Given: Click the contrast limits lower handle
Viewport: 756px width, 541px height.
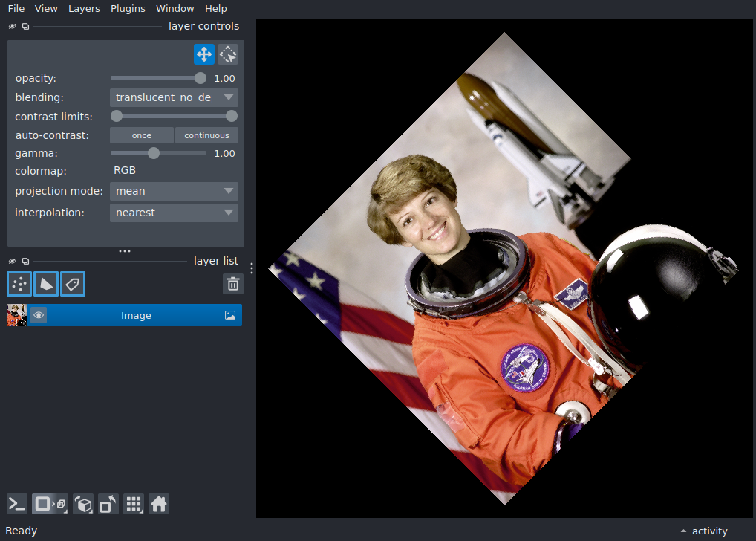Looking at the screenshot, I should [x=117, y=116].
